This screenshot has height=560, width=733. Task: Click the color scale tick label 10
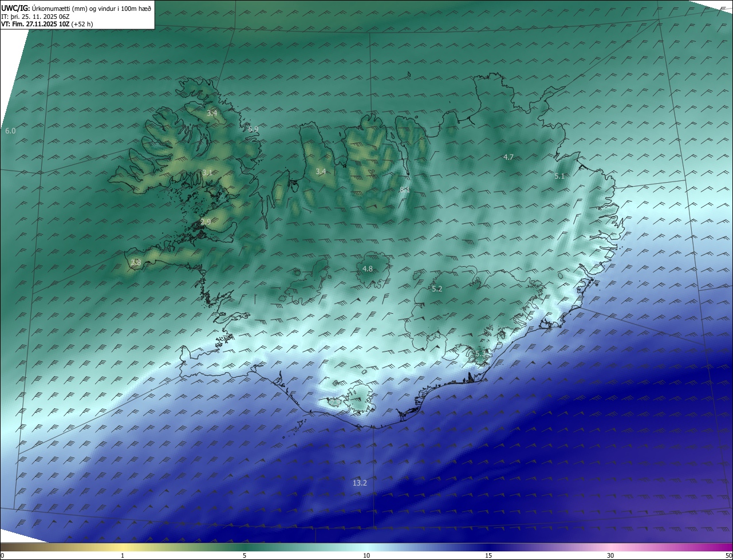click(x=366, y=555)
